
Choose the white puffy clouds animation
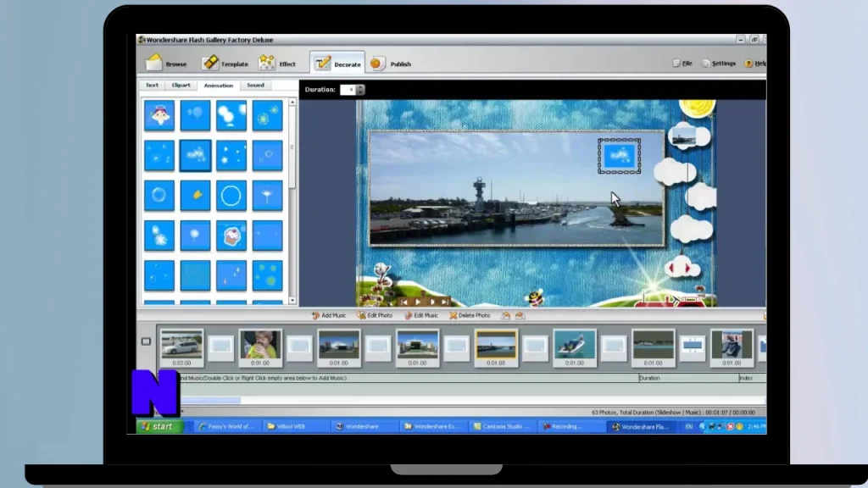pyautogui.click(x=231, y=115)
